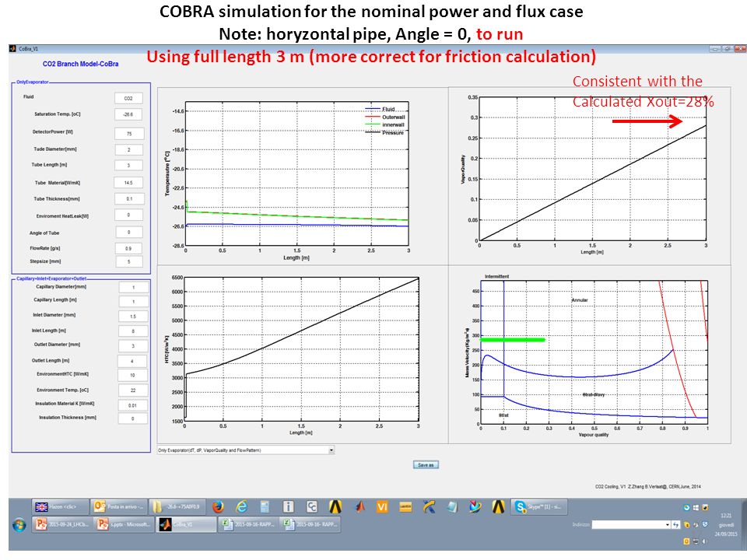Activate the CoBra_V1 taskbar item
The image size is (747, 560).
[x=187, y=525]
